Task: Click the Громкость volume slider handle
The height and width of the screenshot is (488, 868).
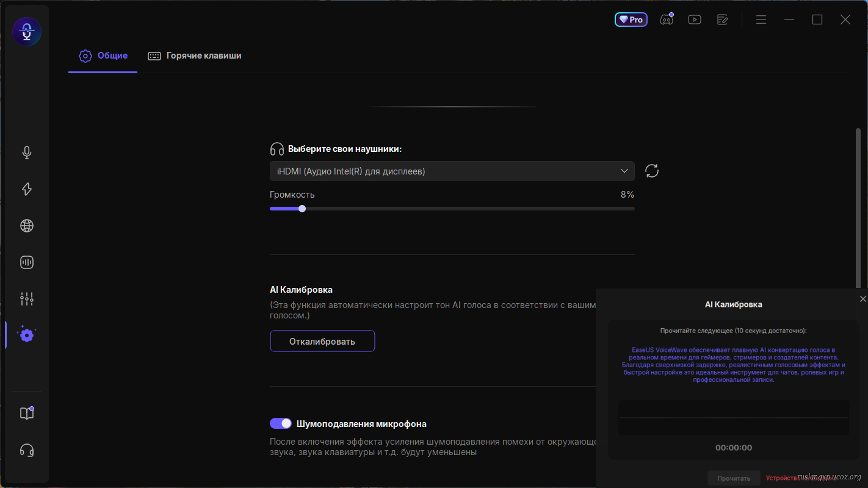Action: [302, 209]
